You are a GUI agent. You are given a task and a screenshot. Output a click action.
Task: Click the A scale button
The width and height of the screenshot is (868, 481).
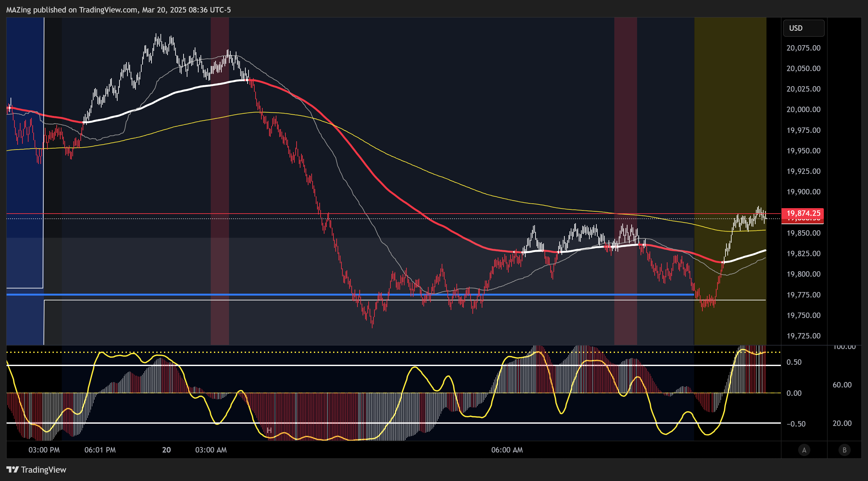tap(804, 450)
